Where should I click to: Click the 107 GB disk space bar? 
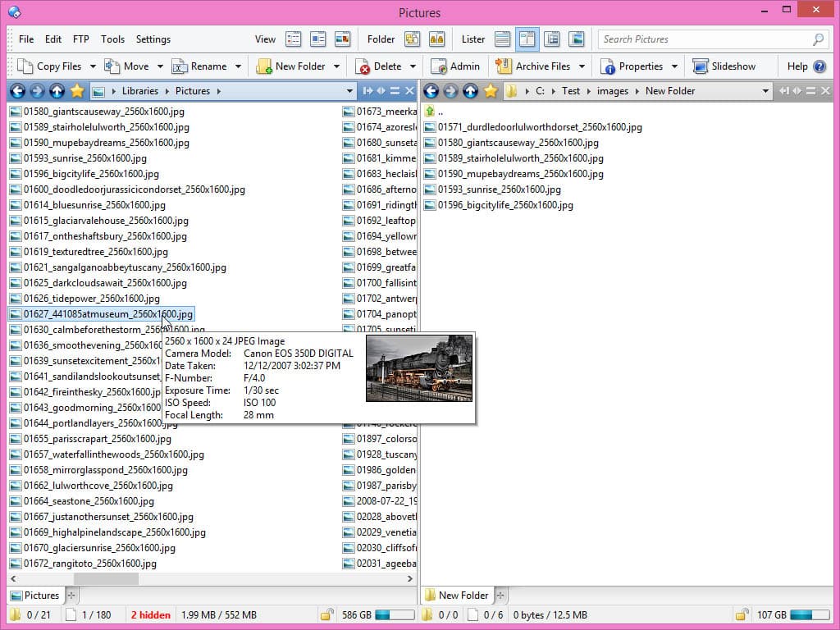point(810,614)
